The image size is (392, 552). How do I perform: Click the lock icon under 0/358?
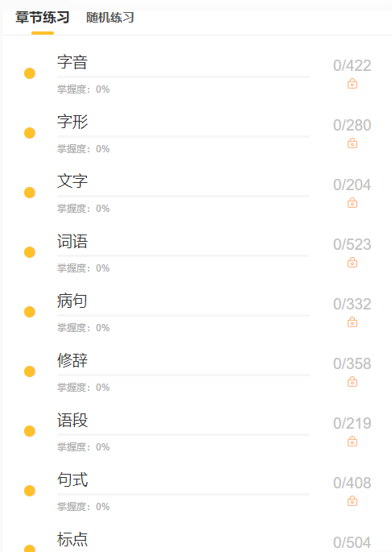pyautogui.click(x=353, y=382)
